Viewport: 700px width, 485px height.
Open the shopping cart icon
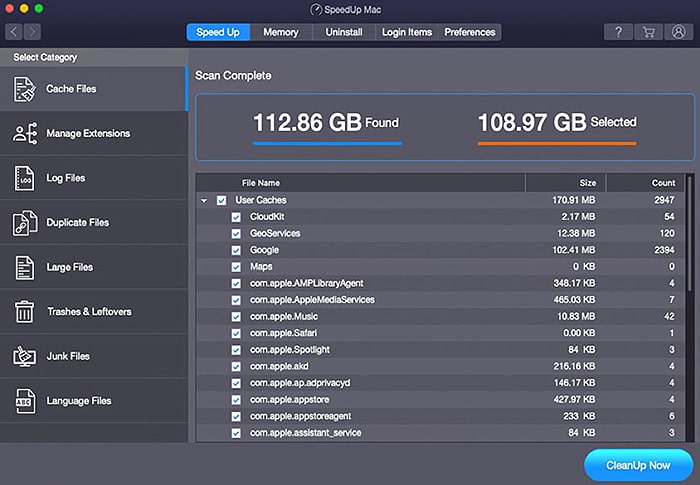click(648, 32)
